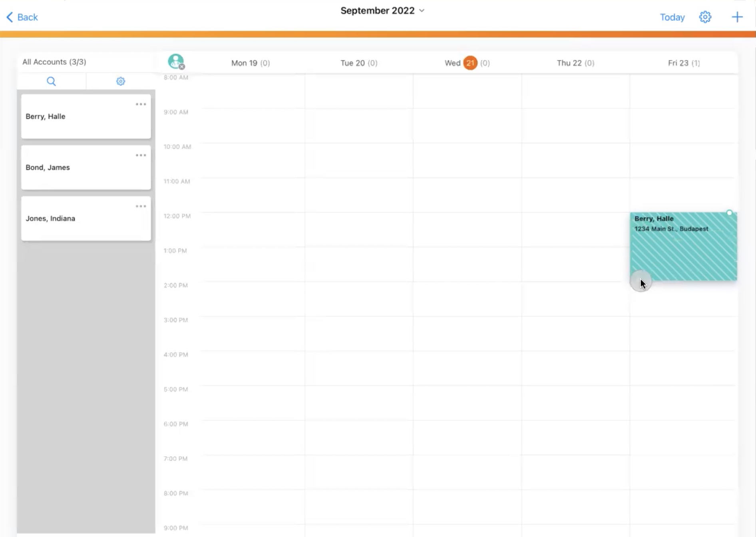Click the highlighted Wed 21 date badge
Screen dimensions: 756x537
pos(470,63)
